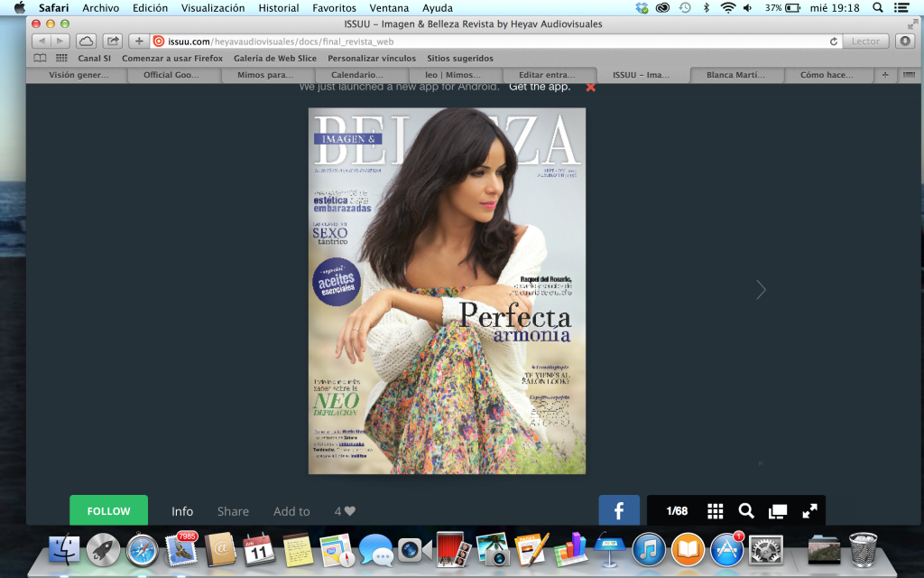Open Notification Center in menu bar
Viewport: 924px width, 578px height.
pyautogui.click(x=901, y=7)
